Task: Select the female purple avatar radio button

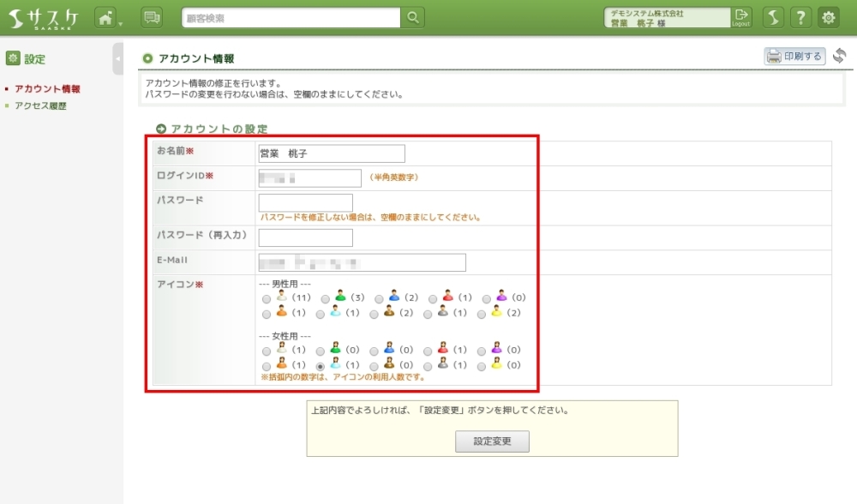Action: (x=486, y=351)
